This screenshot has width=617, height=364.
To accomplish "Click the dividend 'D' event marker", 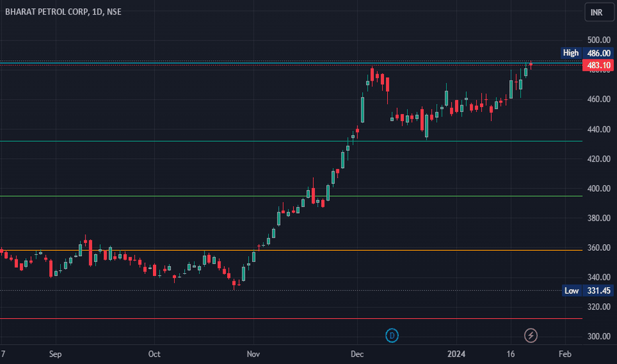I will pos(391,336).
